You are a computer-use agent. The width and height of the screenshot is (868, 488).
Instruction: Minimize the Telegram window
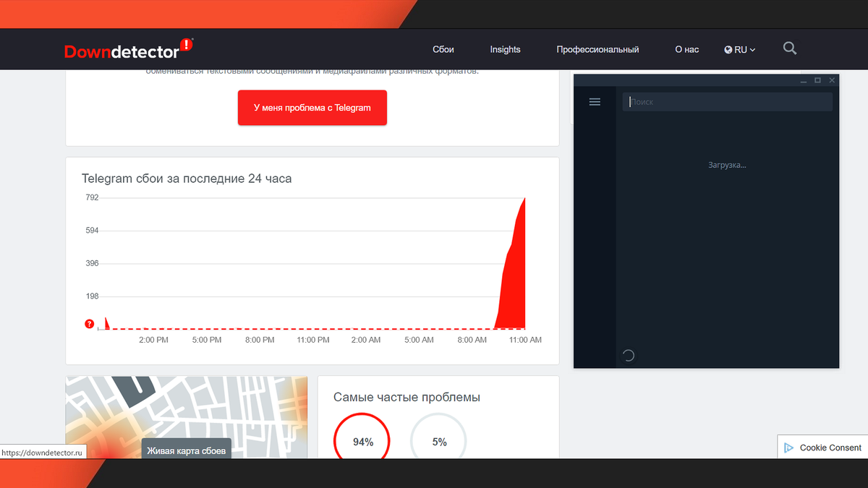(x=804, y=80)
